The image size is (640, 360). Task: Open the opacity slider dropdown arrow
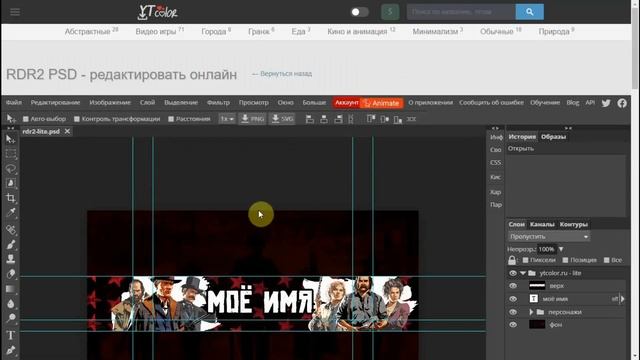tap(561, 249)
